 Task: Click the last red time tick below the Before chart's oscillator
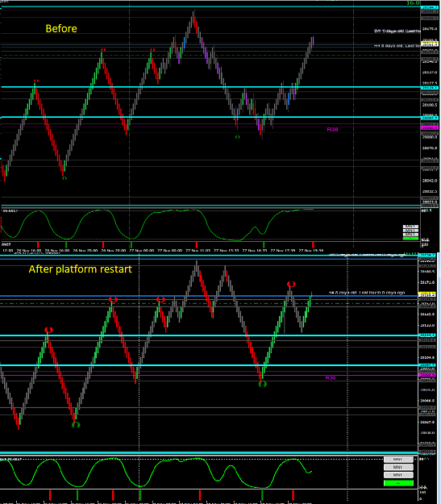point(313,245)
